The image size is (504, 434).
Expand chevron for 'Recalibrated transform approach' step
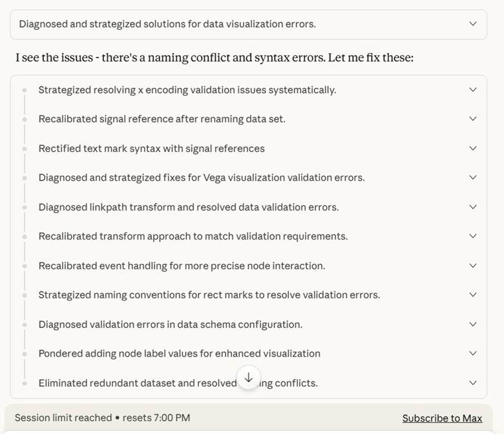click(x=473, y=236)
